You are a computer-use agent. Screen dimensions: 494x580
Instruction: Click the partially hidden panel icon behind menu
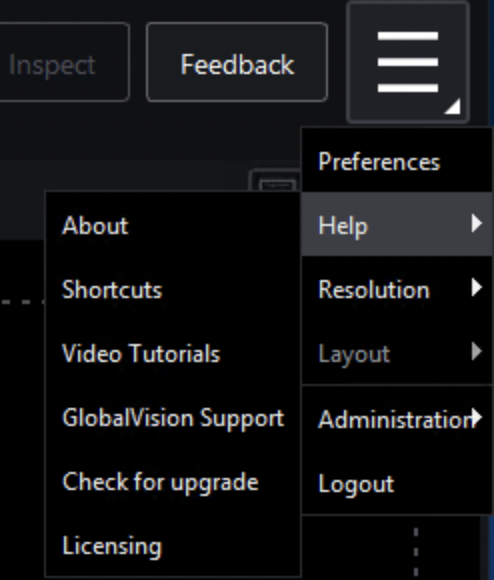(x=276, y=181)
